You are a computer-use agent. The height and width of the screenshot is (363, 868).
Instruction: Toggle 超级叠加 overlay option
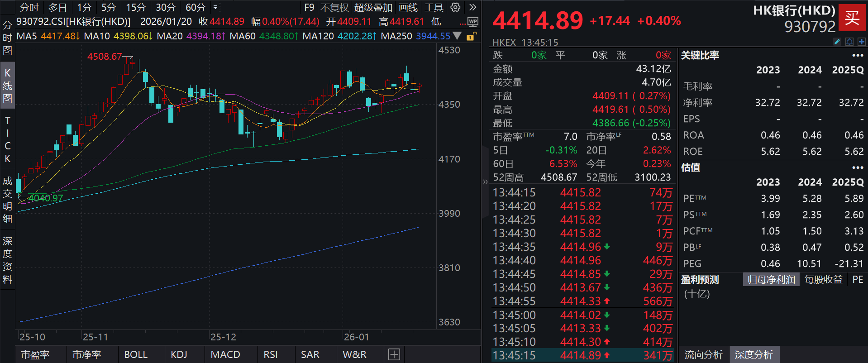[373, 8]
